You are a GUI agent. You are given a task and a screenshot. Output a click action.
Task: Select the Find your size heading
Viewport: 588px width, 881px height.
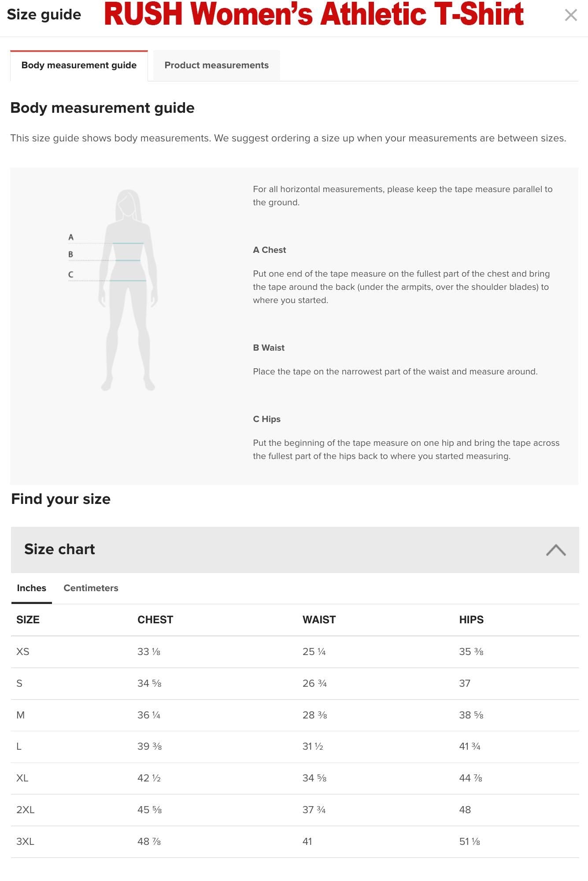pos(61,499)
